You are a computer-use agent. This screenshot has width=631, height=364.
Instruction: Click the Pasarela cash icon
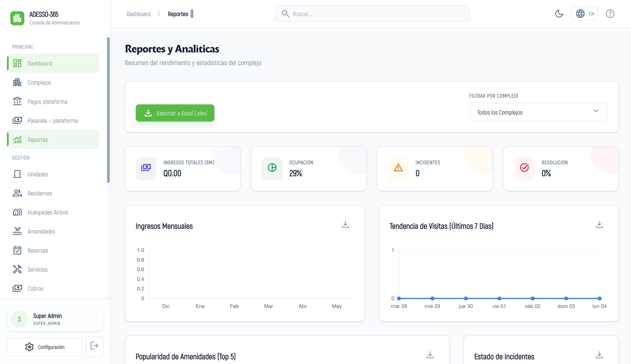17,120
